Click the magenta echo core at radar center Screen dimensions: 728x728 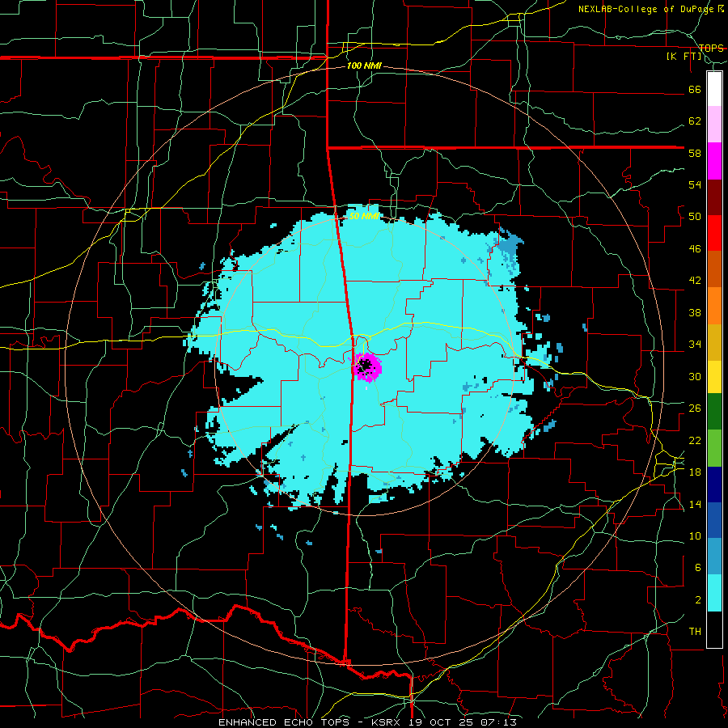366,366
